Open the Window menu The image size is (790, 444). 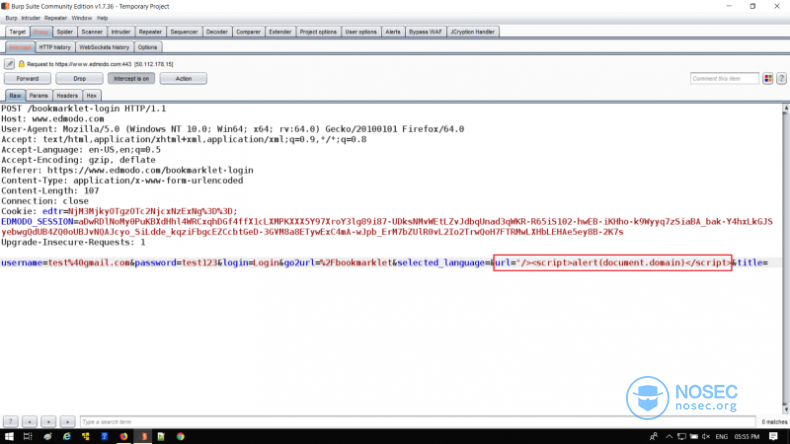82,18
